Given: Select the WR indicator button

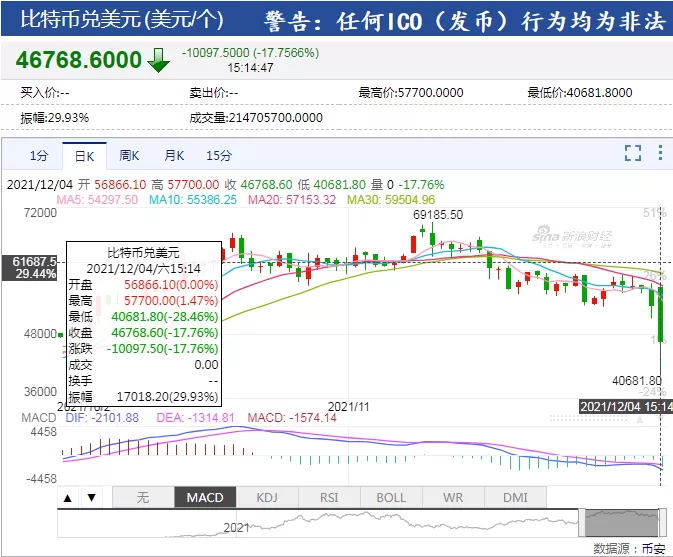Looking at the screenshot, I should click(453, 497).
